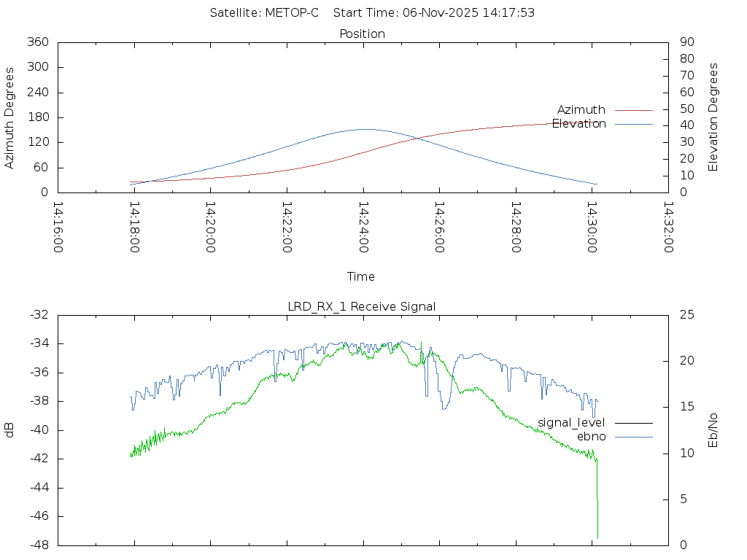Viewport: 747px width, 560px height.
Task: Select the ebno legend label
Action: pos(591,436)
